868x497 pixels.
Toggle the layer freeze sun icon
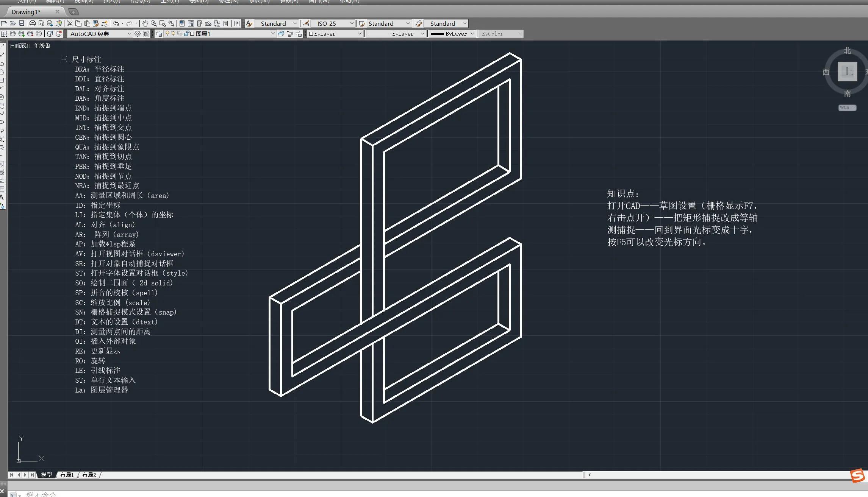coord(174,34)
